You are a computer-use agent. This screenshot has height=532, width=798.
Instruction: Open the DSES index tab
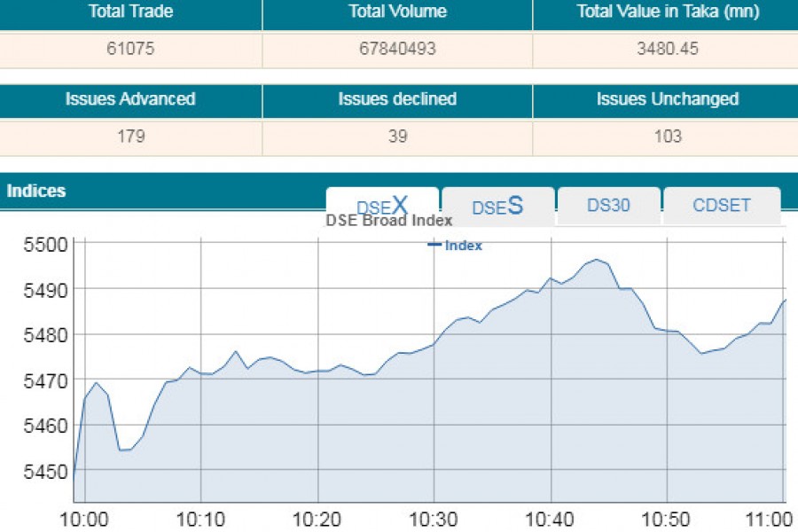[497, 206]
